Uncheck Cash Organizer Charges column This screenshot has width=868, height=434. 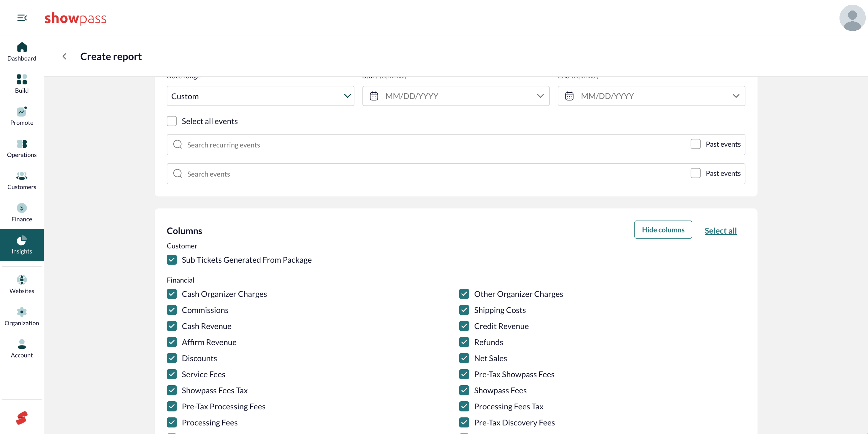coord(172,294)
